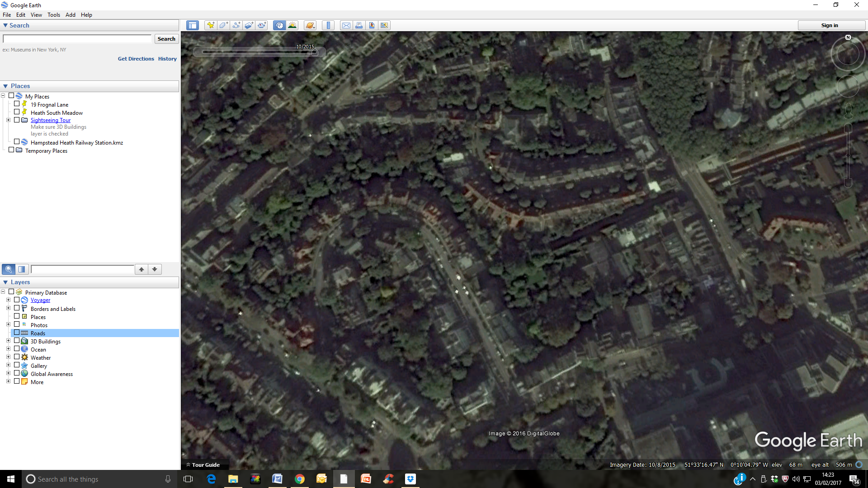
Task: Check the Heath South Meadow checkbox
Action: (17, 112)
